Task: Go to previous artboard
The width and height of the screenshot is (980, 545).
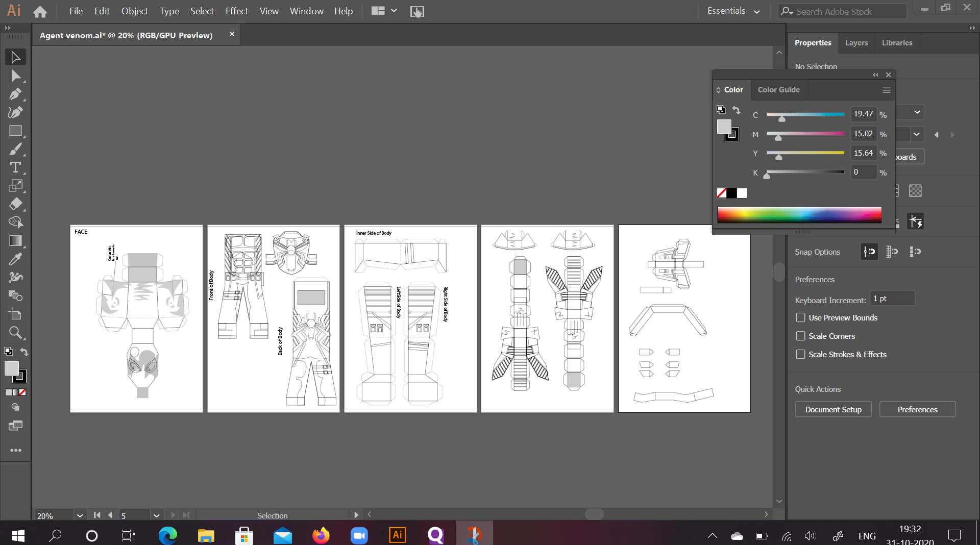Action: click(x=110, y=515)
